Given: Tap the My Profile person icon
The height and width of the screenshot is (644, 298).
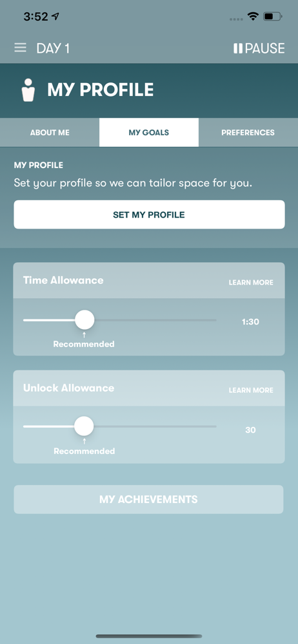Looking at the screenshot, I should [28, 90].
